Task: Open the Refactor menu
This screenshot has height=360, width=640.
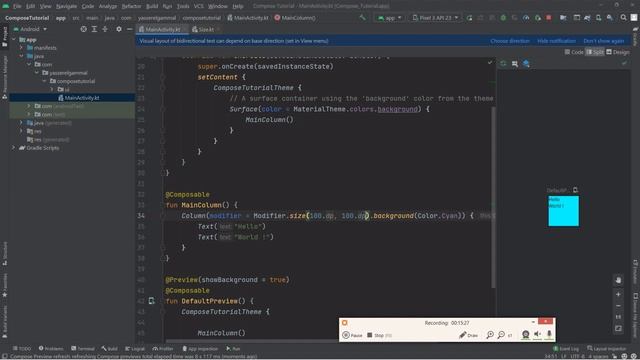Action: coord(131,6)
